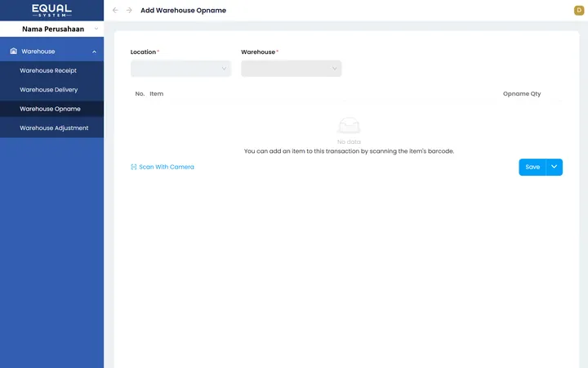Viewport: 588px width, 368px height.
Task: Open the Warehouse dropdown field
Action: (x=292, y=69)
